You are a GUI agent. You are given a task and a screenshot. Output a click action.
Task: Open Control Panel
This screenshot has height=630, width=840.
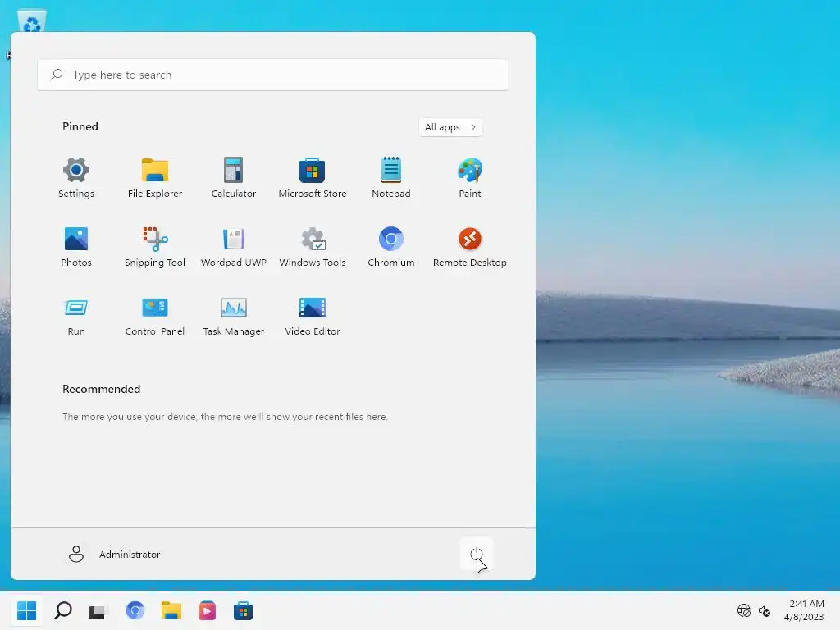[x=155, y=316]
